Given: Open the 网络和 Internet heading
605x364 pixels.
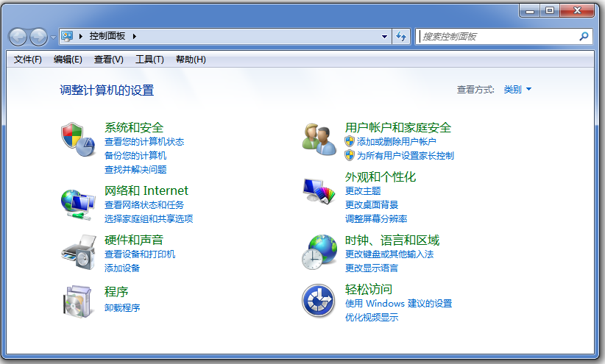Looking at the screenshot, I should point(146,190).
